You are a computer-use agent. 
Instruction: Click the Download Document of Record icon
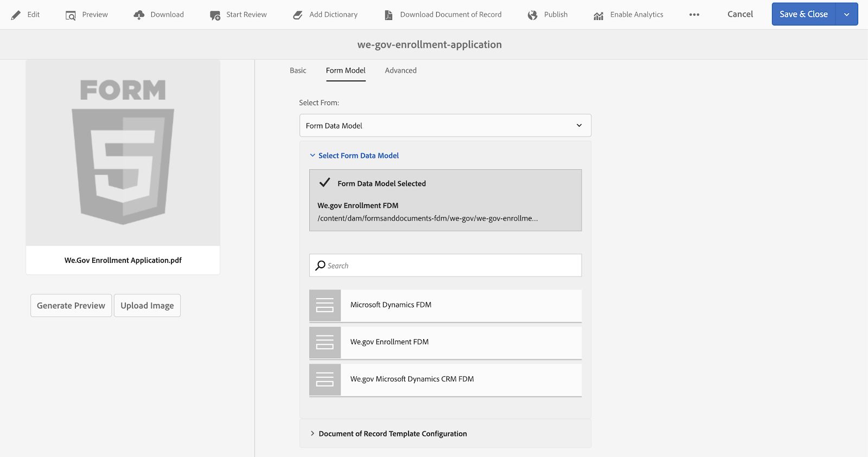pos(388,15)
